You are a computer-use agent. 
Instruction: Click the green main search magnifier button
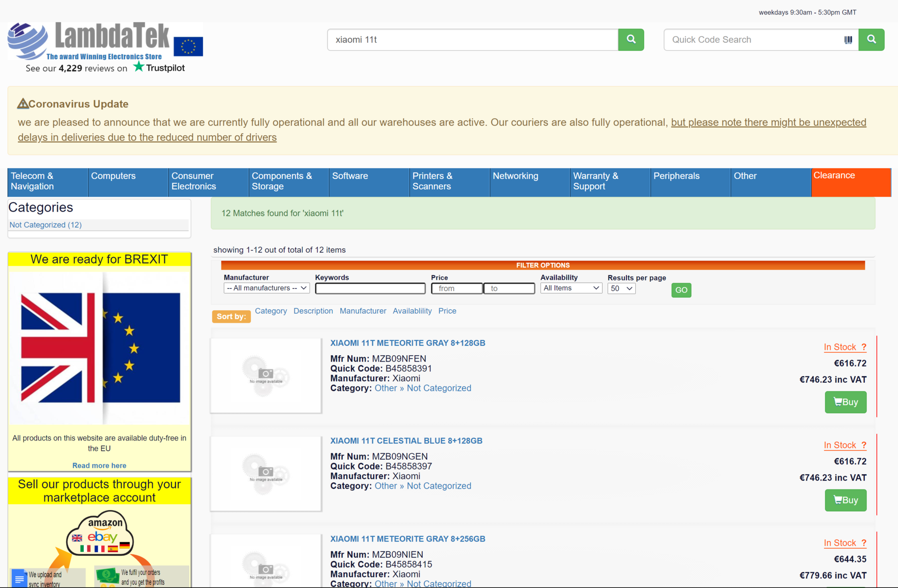point(631,40)
